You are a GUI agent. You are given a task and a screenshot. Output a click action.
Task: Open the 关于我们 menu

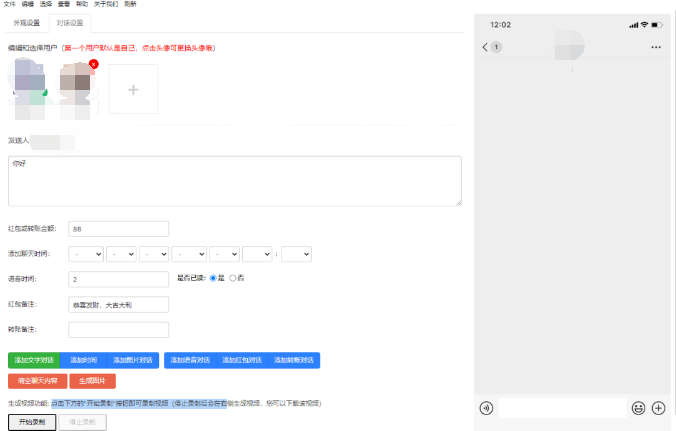[106, 4]
